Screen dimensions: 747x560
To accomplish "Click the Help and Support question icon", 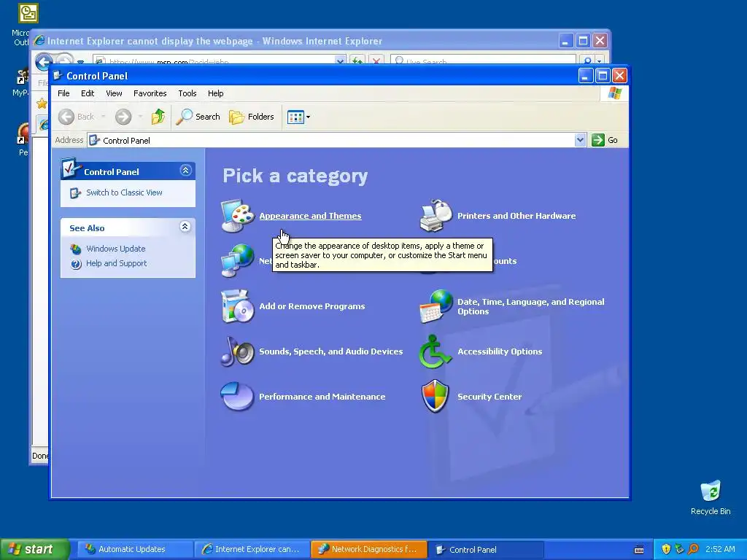I will 76,264.
